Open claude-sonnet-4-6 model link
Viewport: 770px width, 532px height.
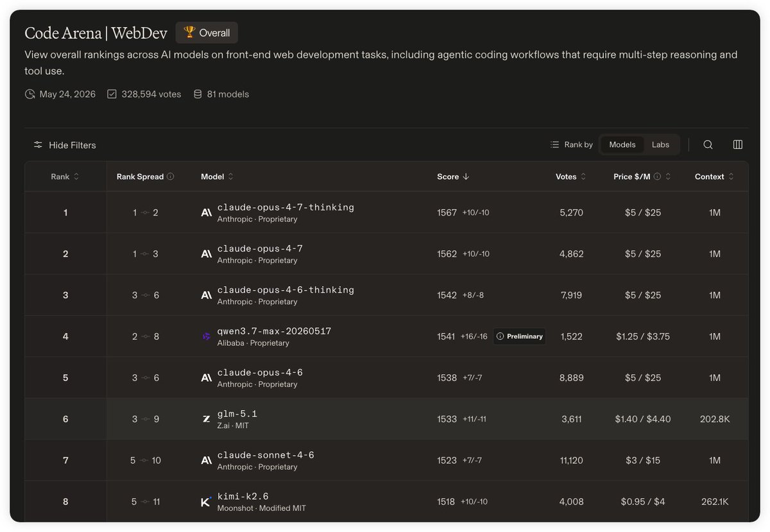pos(266,455)
